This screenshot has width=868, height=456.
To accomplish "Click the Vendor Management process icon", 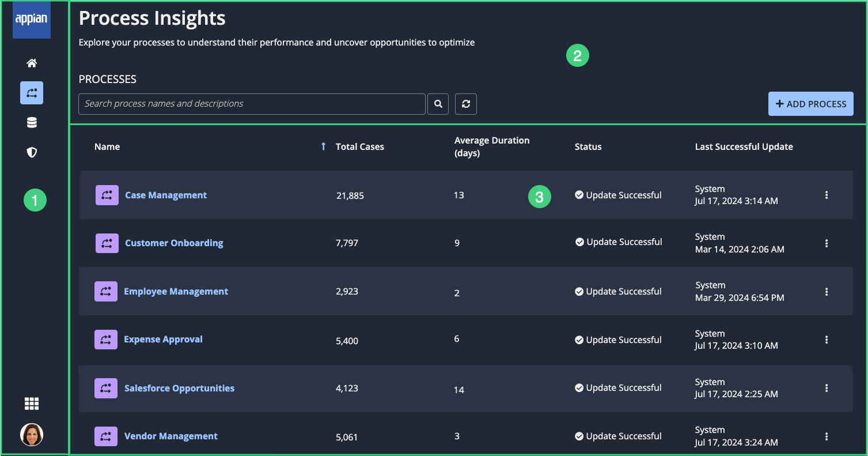I will click(106, 436).
